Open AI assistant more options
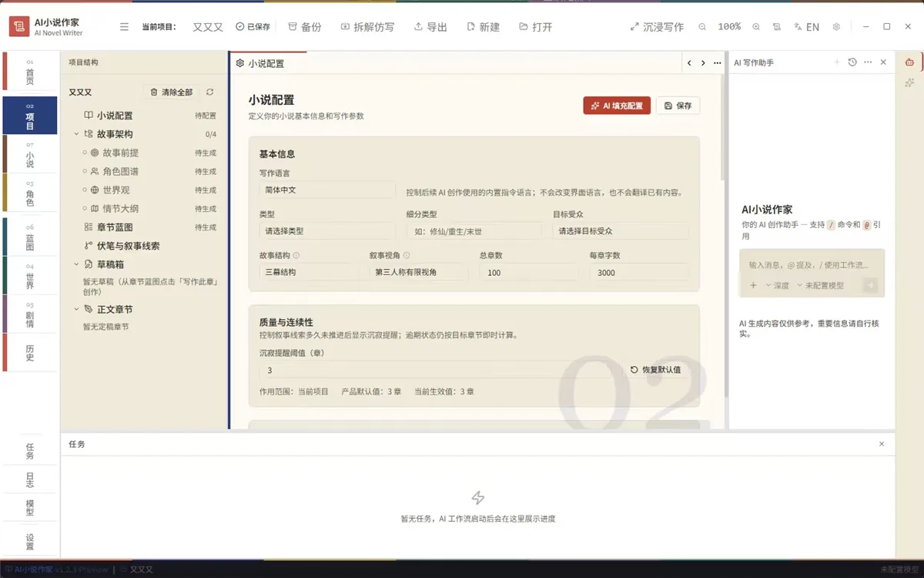 tap(868, 62)
